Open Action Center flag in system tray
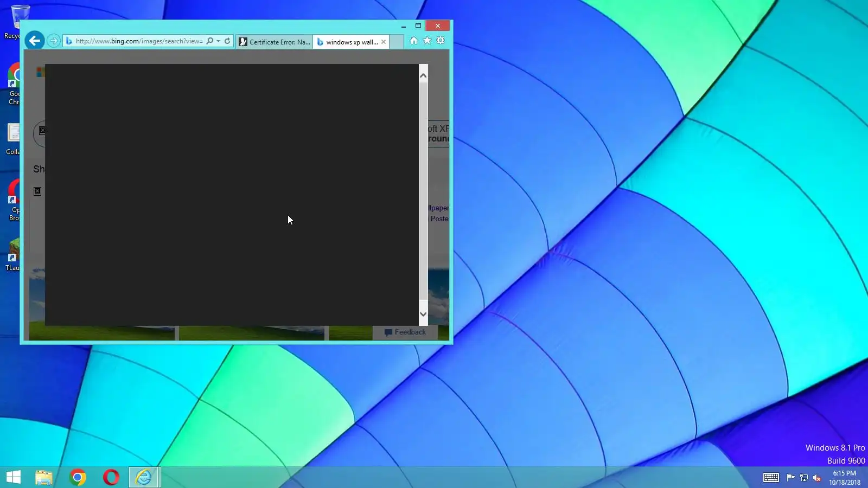 point(790,478)
